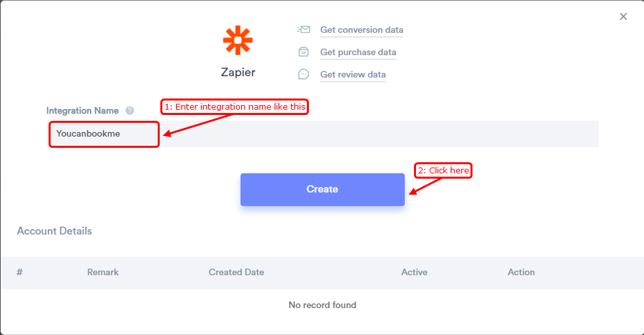The height and width of the screenshot is (335, 644).
Task: Click the shopping bag purchase icon
Action: point(304,52)
